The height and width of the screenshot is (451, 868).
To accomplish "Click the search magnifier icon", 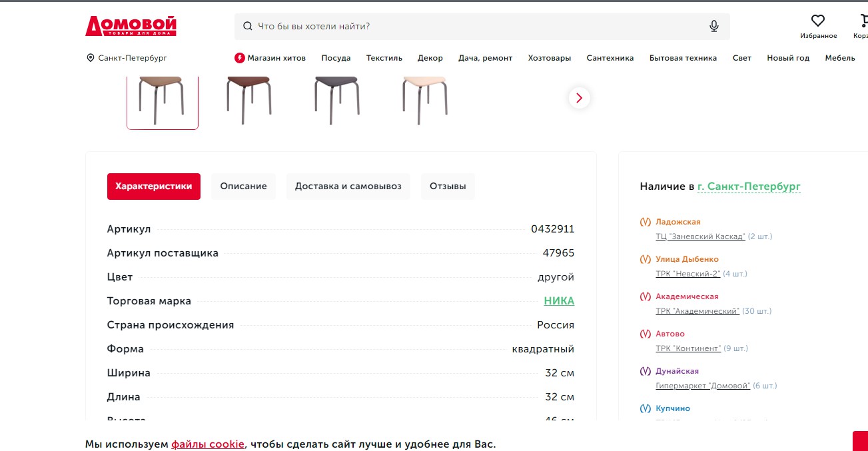I will (248, 27).
